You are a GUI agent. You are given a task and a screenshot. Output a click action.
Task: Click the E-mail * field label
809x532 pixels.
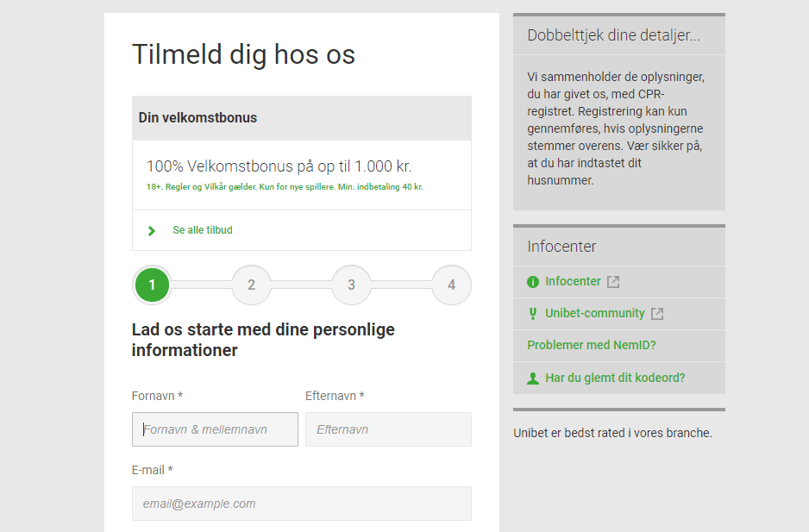pyautogui.click(x=152, y=470)
